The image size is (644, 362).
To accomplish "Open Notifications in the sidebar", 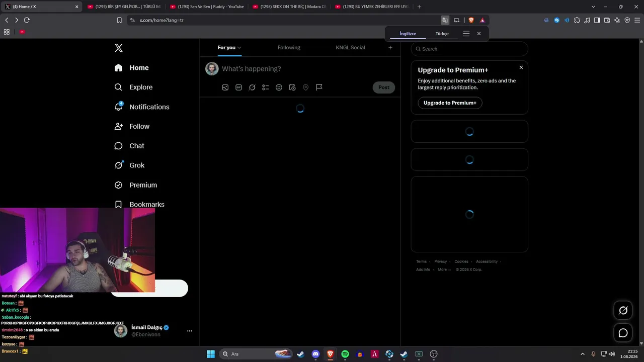I will pyautogui.click(x=142, y=107).
